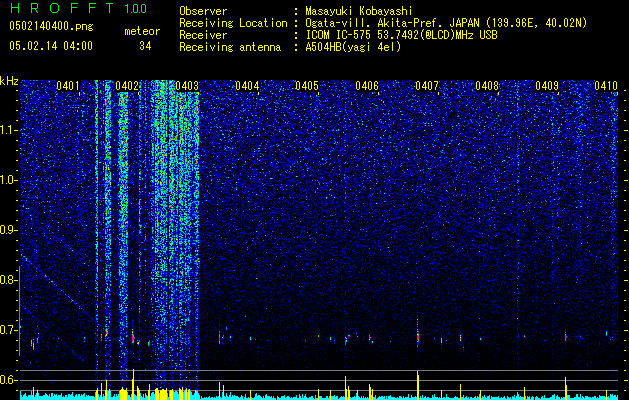This screenshot has height=400, width=629.
Task: Click the meteor label
Action: pos(142,31)
